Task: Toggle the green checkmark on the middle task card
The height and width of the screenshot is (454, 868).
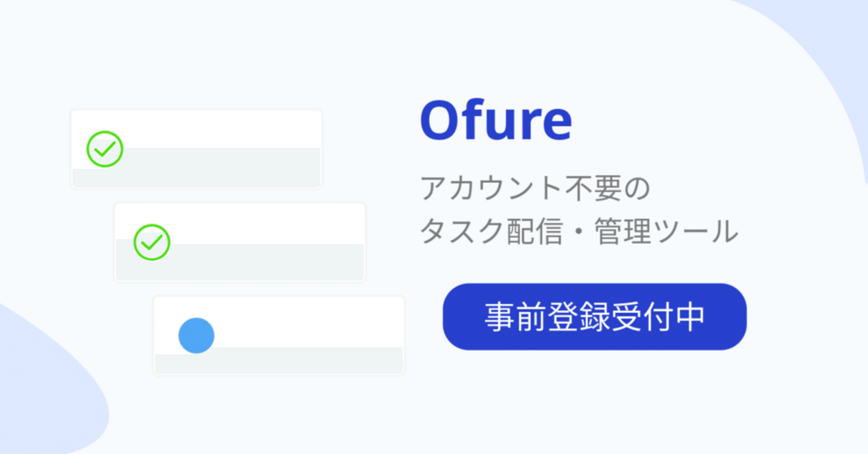Action: [x=152, y=242]
